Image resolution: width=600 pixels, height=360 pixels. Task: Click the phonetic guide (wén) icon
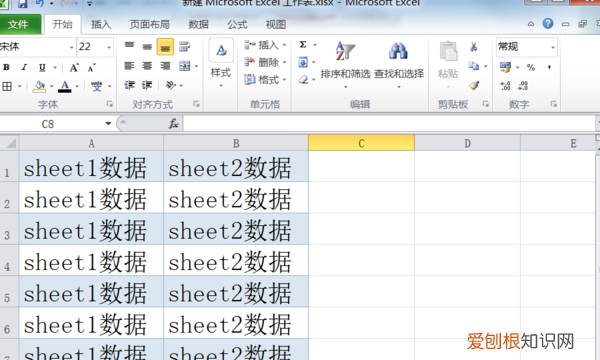coord(96,86)
